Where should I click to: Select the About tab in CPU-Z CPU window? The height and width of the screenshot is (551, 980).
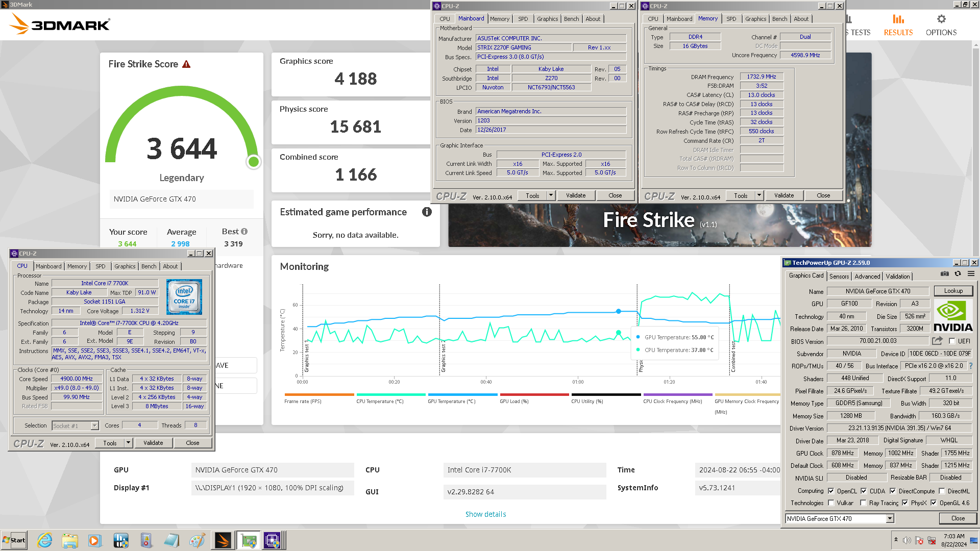170,266
